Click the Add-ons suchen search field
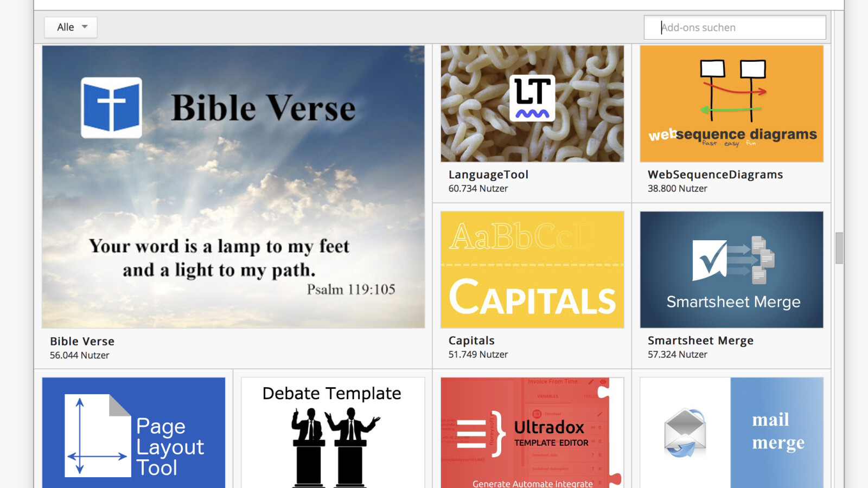The image size is (868, 488). click(x=735, y=28)
